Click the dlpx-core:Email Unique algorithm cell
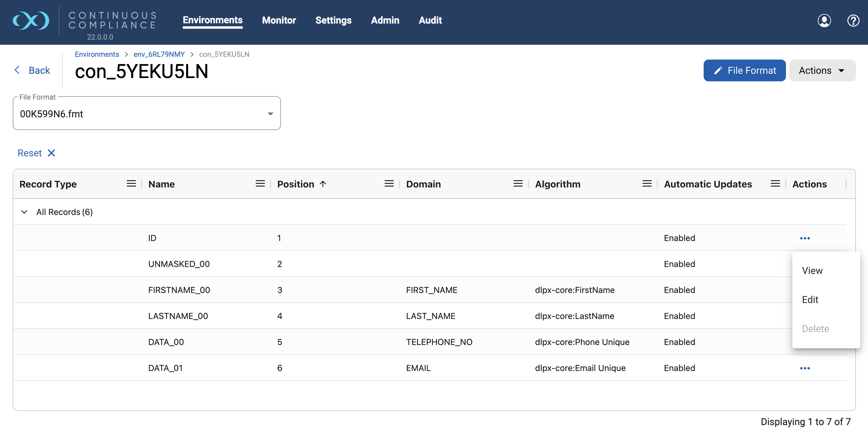Viewport: 868px width, 436px height. click(580, 368)
